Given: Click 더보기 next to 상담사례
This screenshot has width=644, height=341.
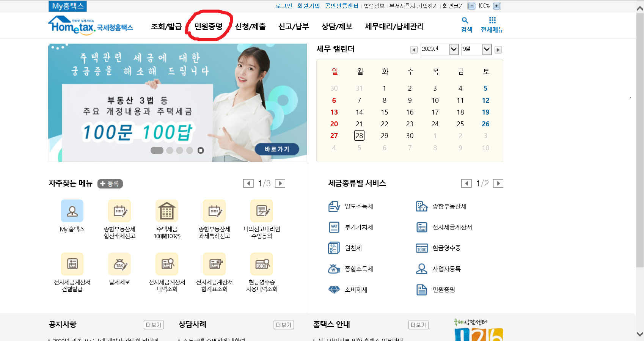Looking at the screenshot, I should [284, 325].
